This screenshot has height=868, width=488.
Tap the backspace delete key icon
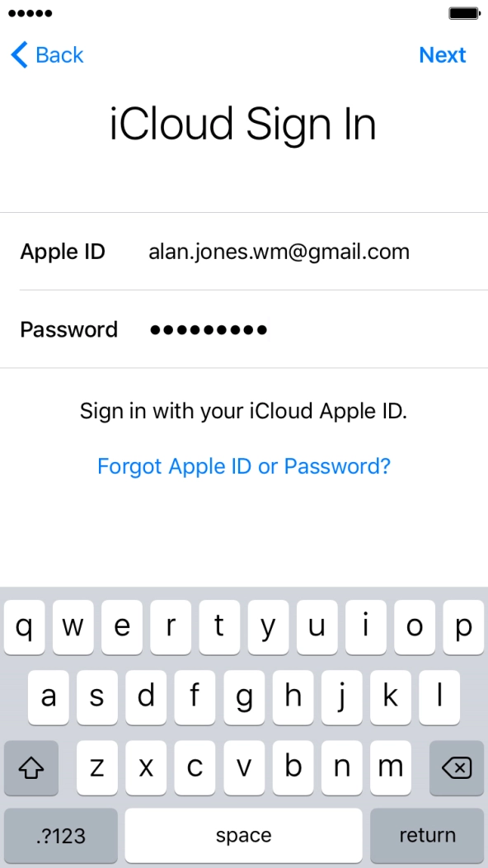point(457,768)
